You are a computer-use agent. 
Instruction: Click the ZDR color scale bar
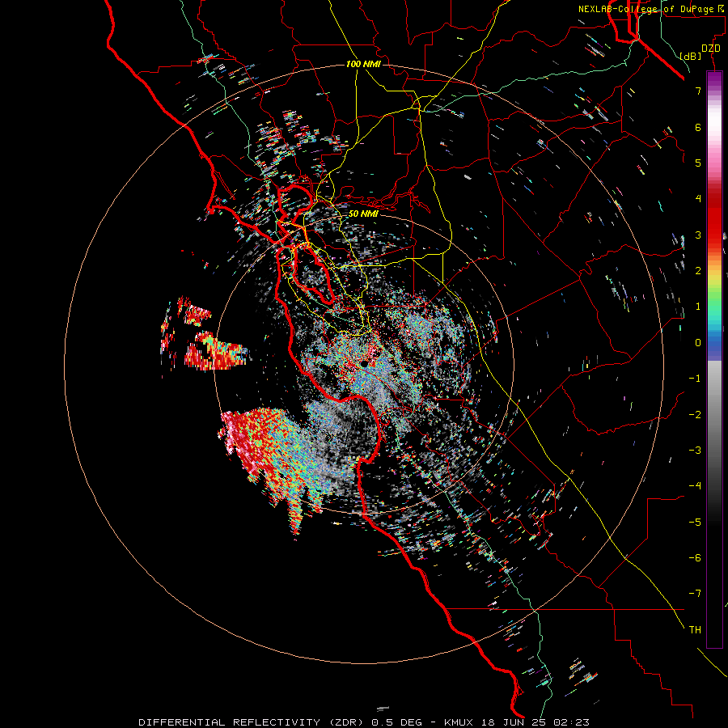coord(714,359)
